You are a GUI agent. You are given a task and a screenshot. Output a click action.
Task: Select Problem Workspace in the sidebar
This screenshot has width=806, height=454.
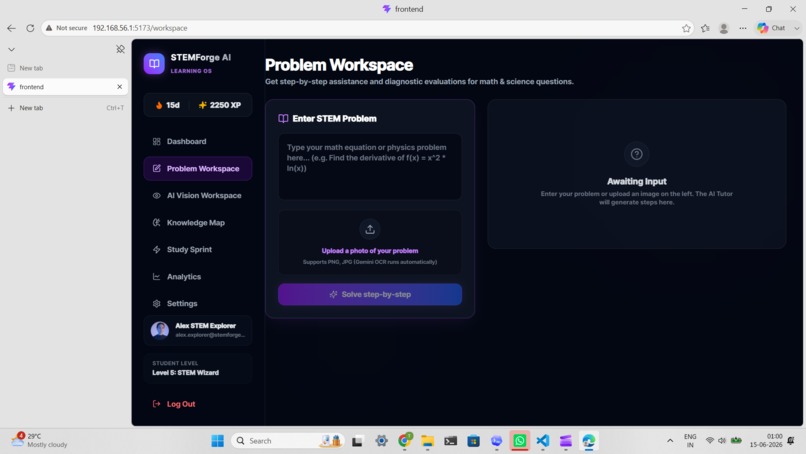click(197, 169)
